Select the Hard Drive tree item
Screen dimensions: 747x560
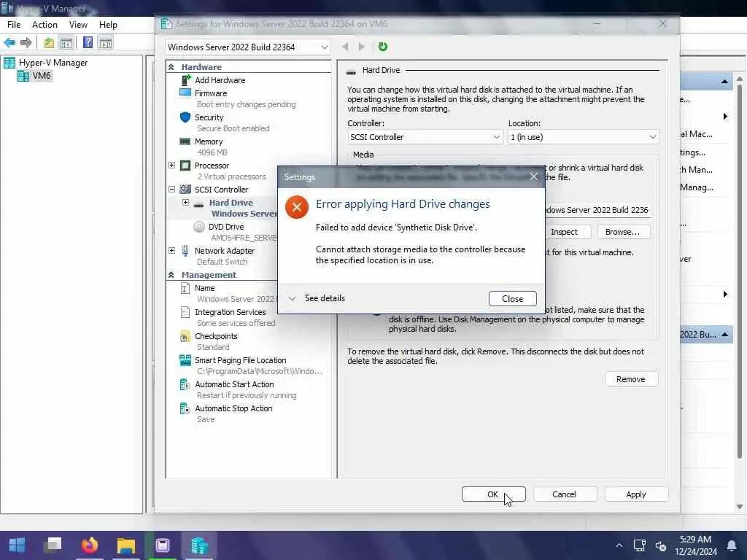click(x=231, y=203)
